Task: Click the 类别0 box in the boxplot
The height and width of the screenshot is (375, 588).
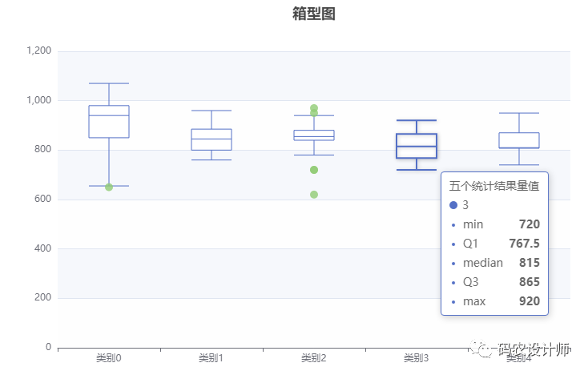Action: pyautogui.click(x=109, y=122)
